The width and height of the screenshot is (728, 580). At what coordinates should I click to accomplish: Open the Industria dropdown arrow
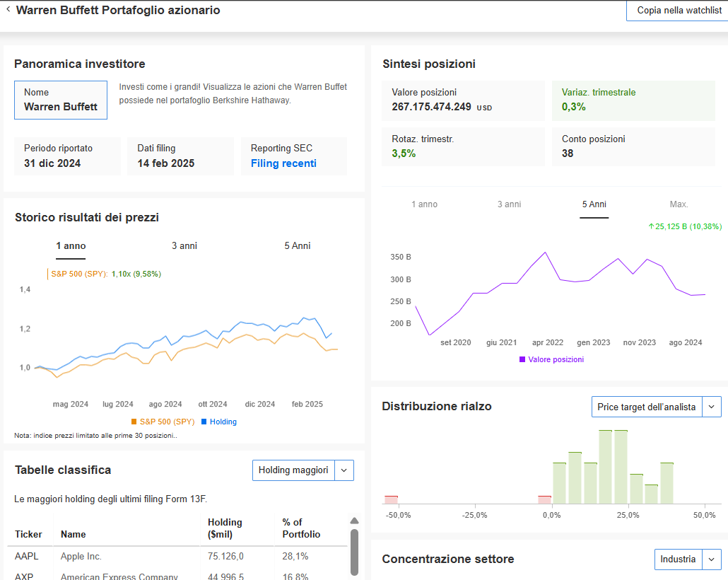pyautogui.click(x=711, y=559)
